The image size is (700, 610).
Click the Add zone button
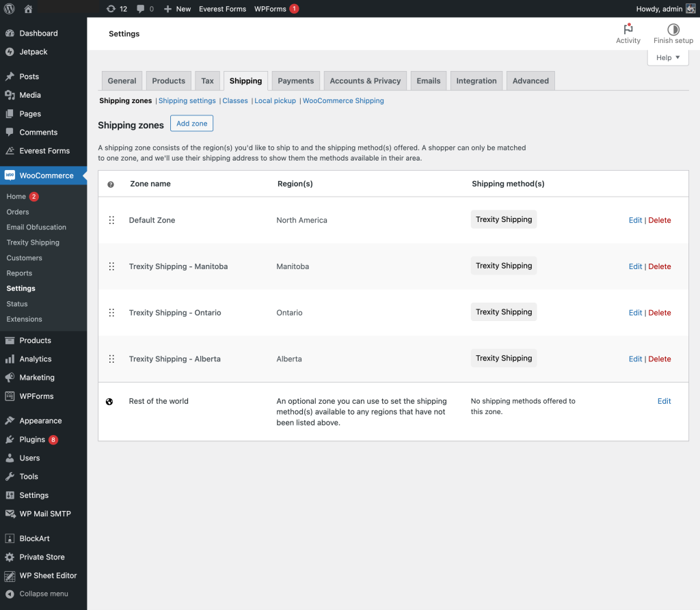pyautogui.click(x=191, y=124)
